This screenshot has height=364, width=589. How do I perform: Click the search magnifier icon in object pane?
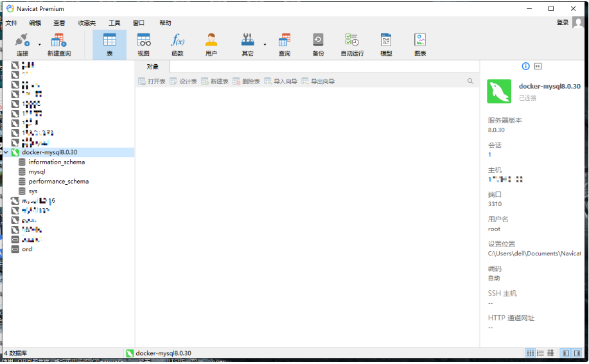pyautogui.click(x=470, y=81)
